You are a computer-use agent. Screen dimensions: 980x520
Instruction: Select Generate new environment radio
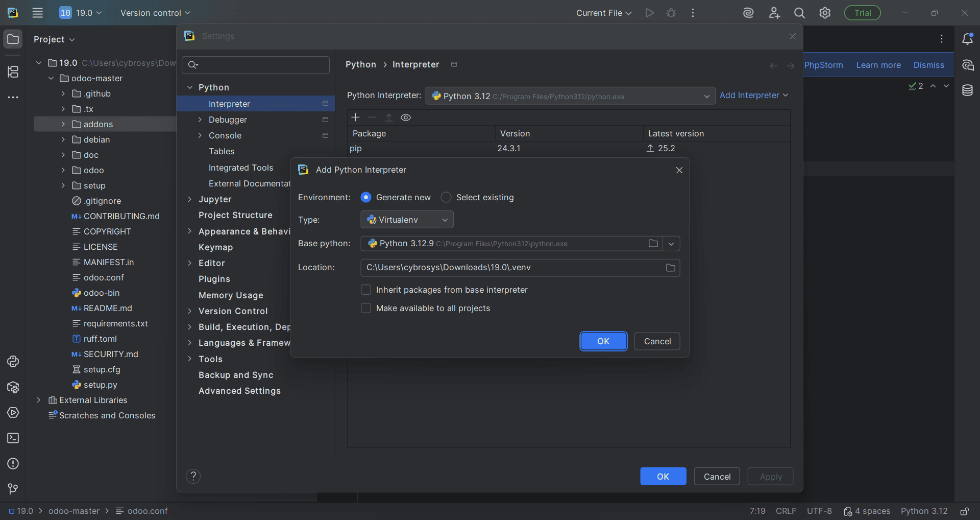(366, 197)
